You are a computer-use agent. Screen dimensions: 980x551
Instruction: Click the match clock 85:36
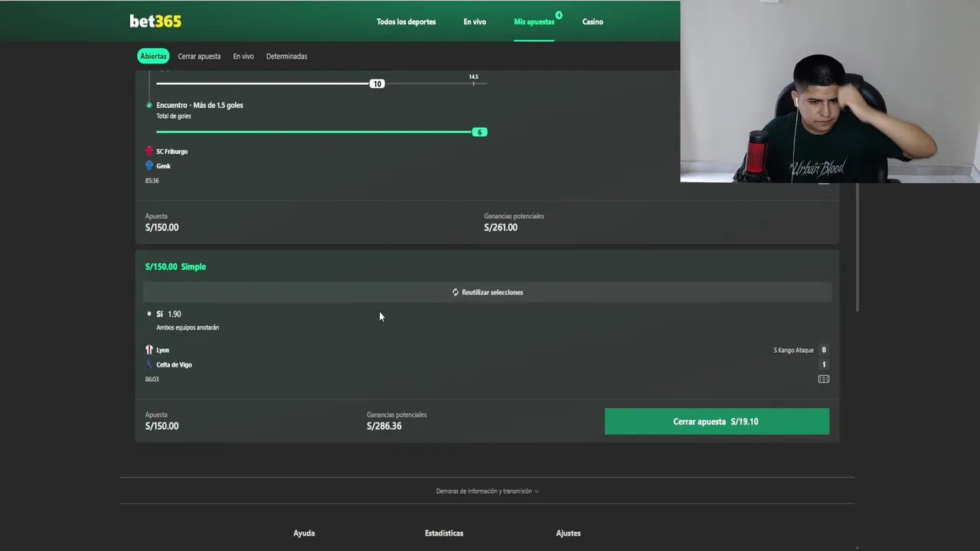tap(152, 181)
